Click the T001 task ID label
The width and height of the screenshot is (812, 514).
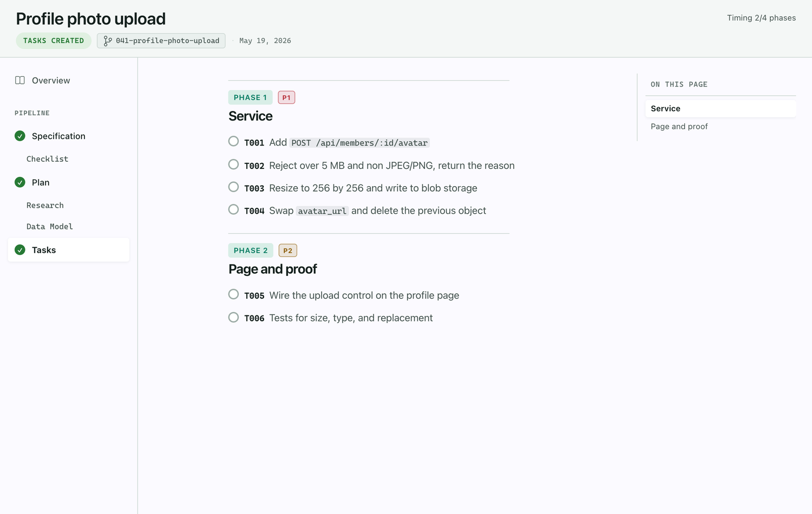(254, 143)
